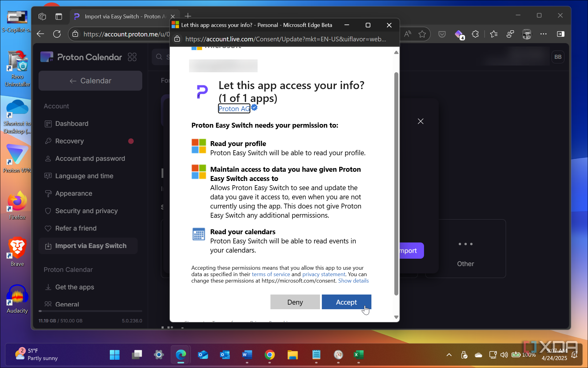The width and height of the screenshot is (588, 368).
Task: View site info lock in Proton address bar
Action: coord(75,34)
